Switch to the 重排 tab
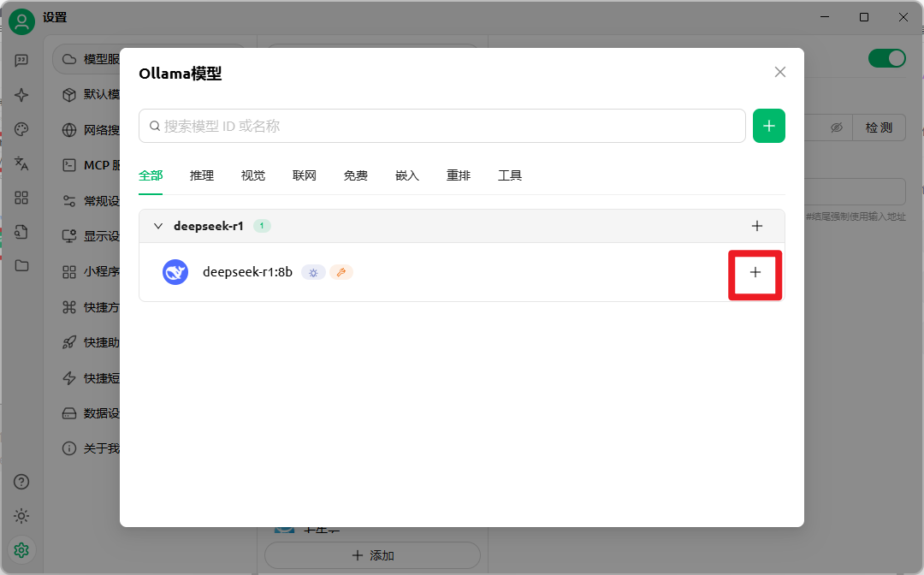This screenshot has height=575, width=924. tap(458, 175)
